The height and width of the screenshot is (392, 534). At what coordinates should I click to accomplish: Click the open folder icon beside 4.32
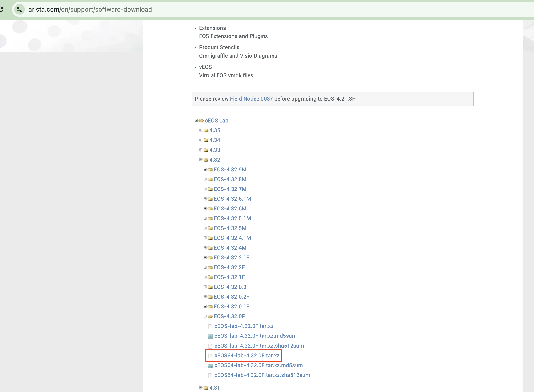click(x=206, y=160)
